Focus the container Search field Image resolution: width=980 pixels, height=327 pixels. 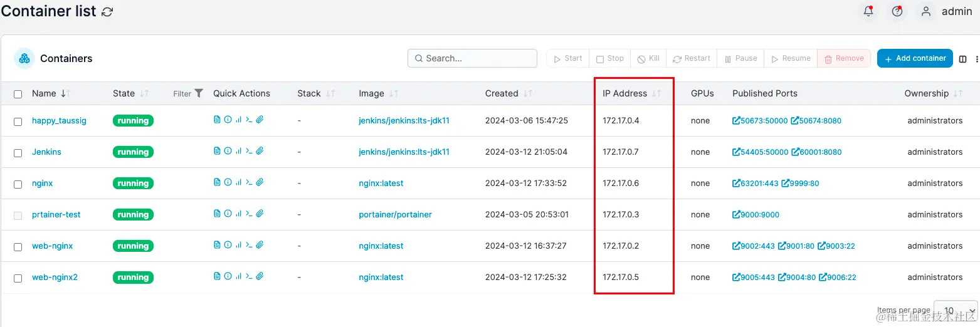point(472,58)
